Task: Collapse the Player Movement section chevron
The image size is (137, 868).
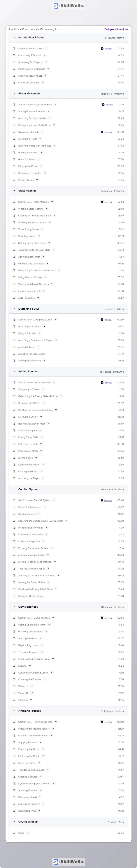Action: (14, 94)
